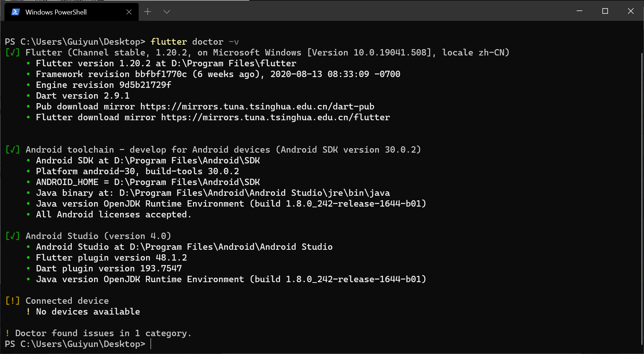The width and height of the screenshot is (644, 354).
Task: Select the Windows PowerShell tab title
Action: (x=56, y=12)
